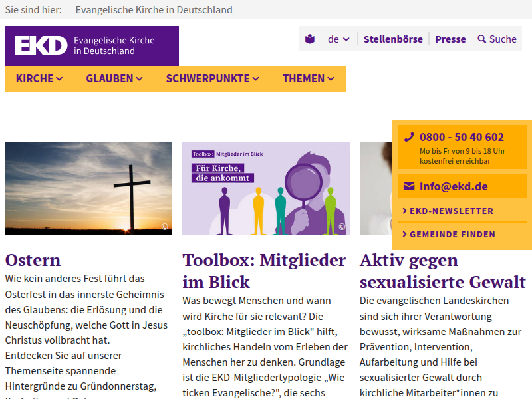Click the arrow before EKD-Newsletter
This screenshot has width=532, height=399.
coord(404,211)
